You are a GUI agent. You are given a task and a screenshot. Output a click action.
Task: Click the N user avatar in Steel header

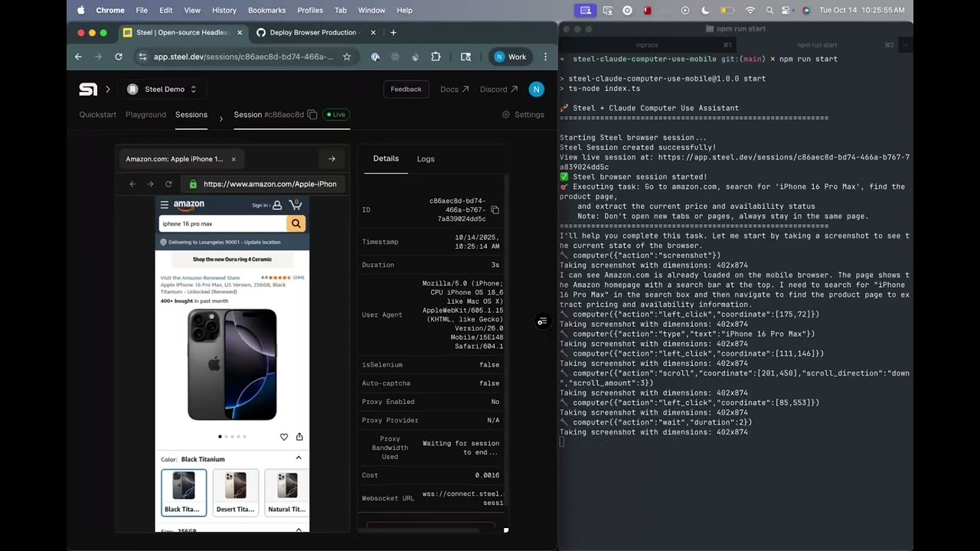[x=536, y=90]
